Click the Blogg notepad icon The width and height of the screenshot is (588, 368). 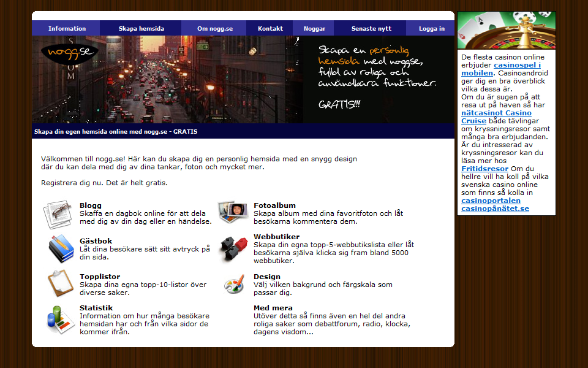58,215
